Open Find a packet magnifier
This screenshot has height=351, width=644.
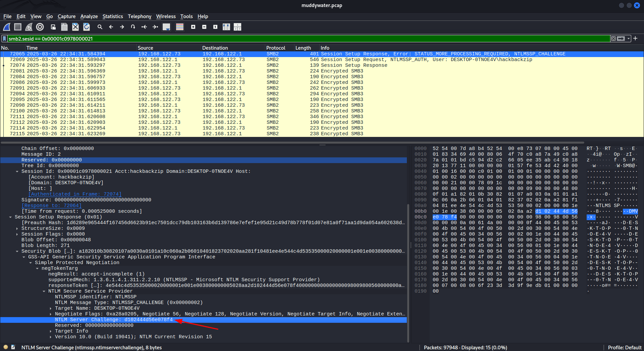(100, 27)
